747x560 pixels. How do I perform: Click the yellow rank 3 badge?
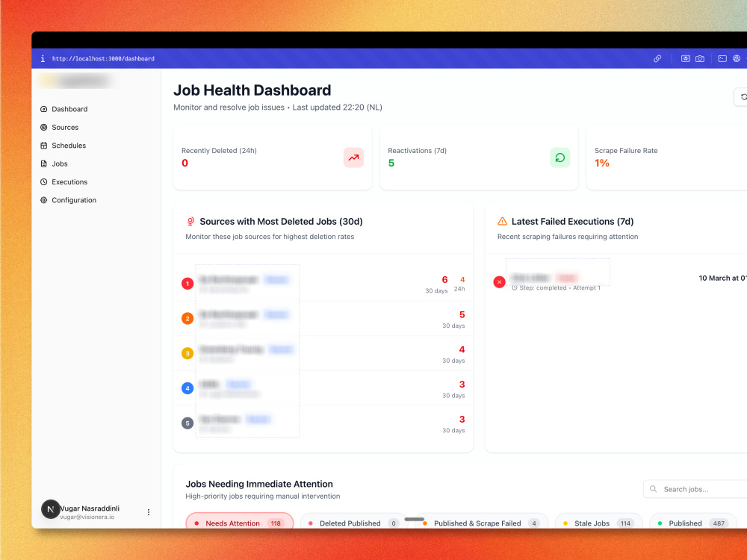(x=187, y=353)
